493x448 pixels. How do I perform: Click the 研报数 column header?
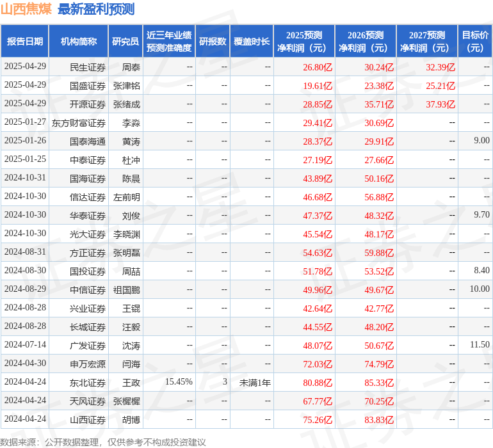tap(213, 41)
